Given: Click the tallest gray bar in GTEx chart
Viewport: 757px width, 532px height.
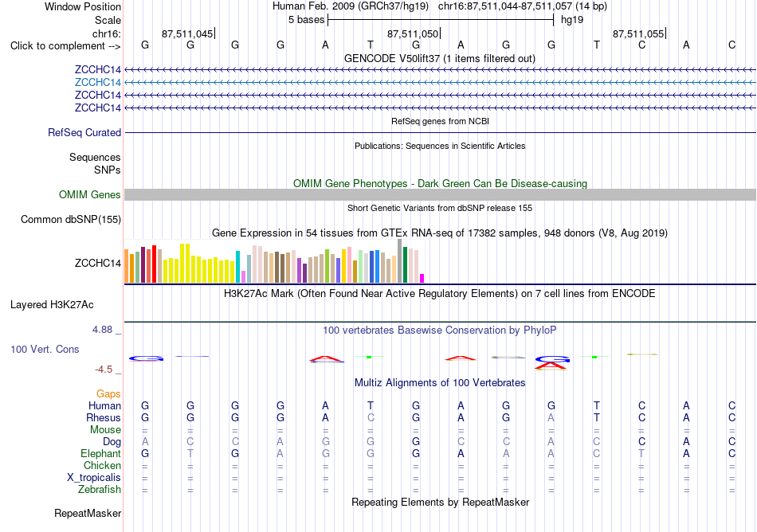Looking at the screenshot, I should click(x=400, y=261).
